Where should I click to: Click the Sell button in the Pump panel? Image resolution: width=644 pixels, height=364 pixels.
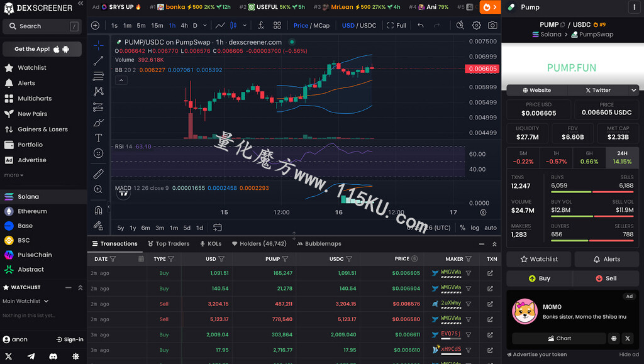pos(606,279)
